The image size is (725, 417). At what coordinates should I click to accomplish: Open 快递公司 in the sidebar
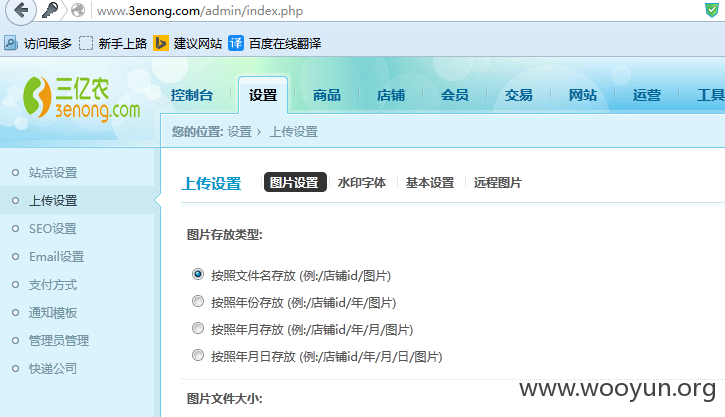click(53, 369)
